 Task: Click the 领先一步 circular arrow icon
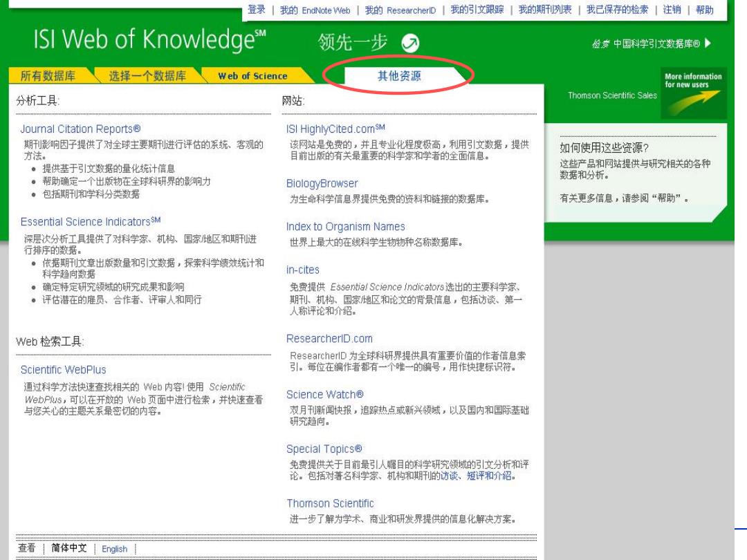410,43
